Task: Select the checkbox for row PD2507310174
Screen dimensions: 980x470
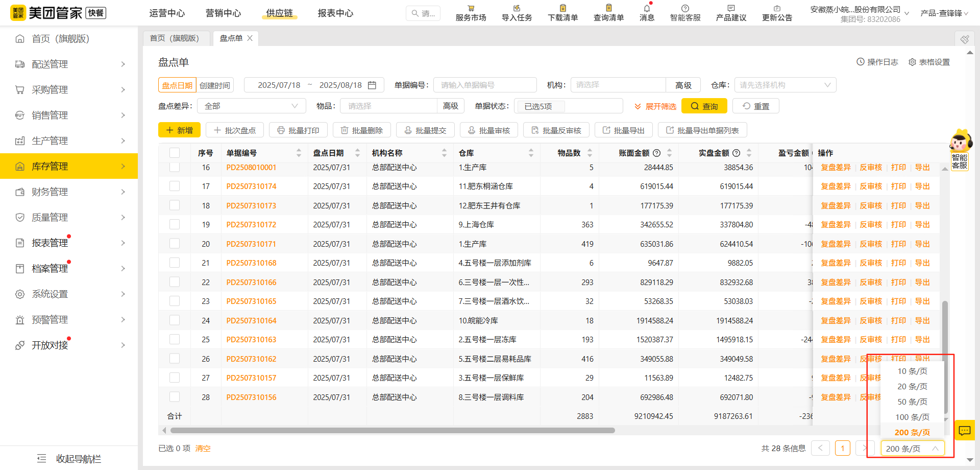Action: pyautogui.click(x=175, y=186)
